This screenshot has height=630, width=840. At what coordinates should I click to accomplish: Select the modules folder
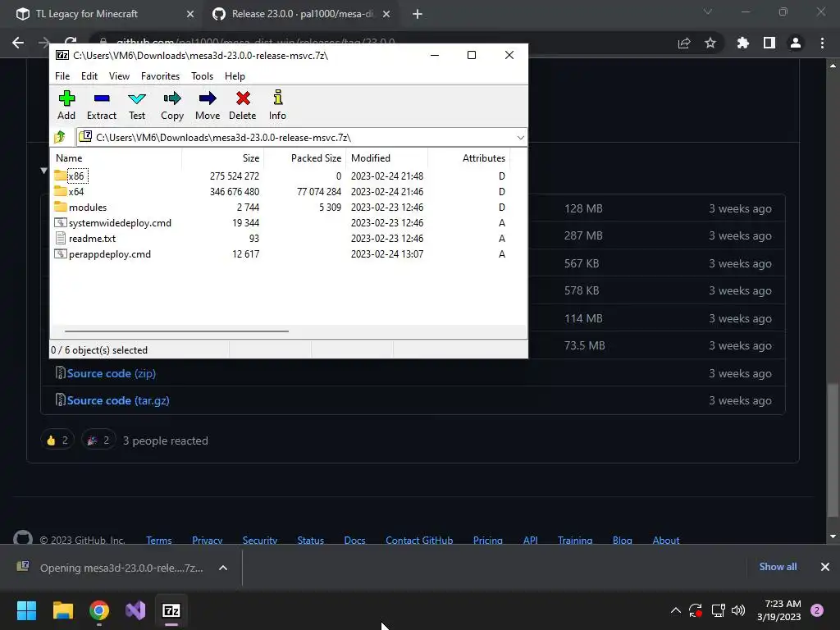point(80,207)
